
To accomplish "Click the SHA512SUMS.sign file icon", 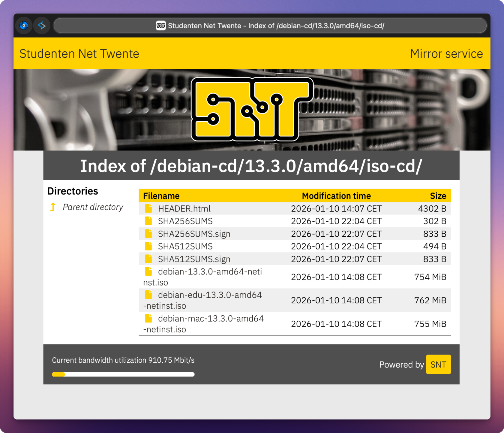I will tap(148, 259).
